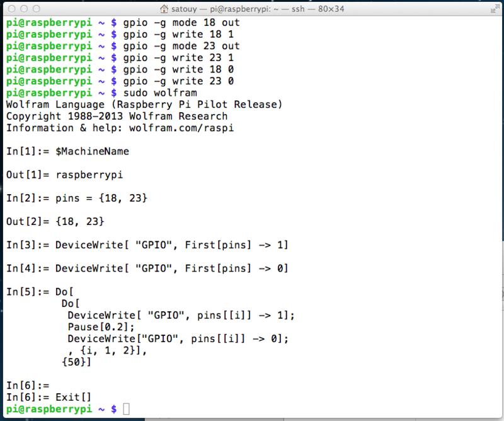
Task: Click the first 'gpio -g mode 18 out' command
Action: 181,23
